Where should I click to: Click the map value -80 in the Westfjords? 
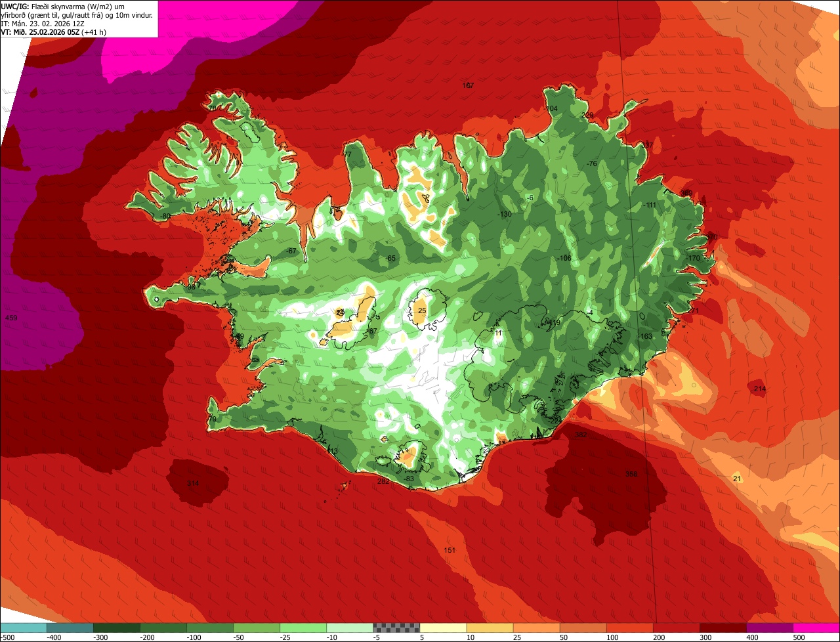165,216
